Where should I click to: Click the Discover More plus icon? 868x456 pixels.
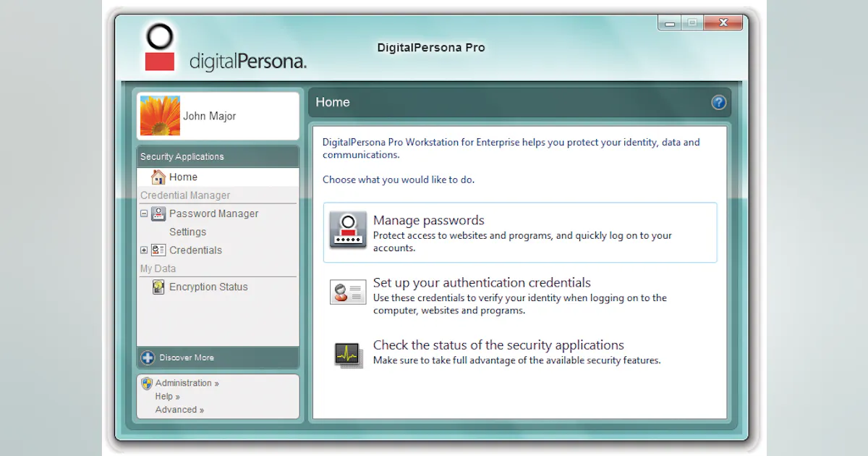click(148, 358)
